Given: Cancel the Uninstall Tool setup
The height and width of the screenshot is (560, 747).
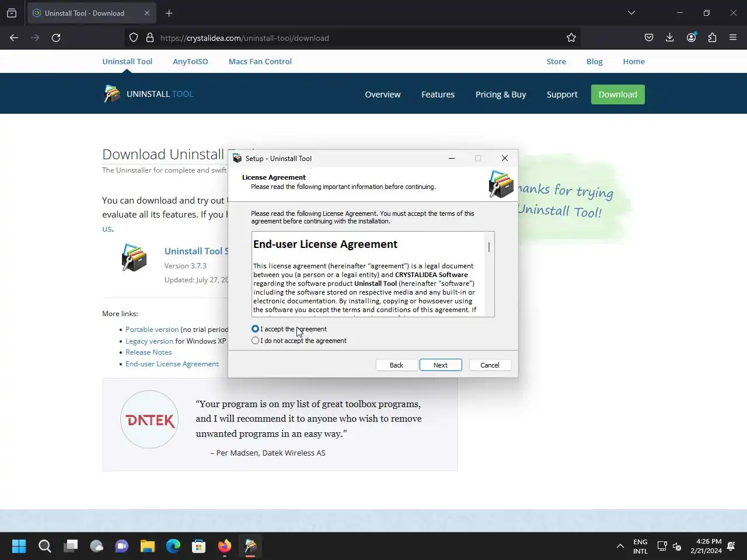Looking at the screenshot, I should click(490, 365).
